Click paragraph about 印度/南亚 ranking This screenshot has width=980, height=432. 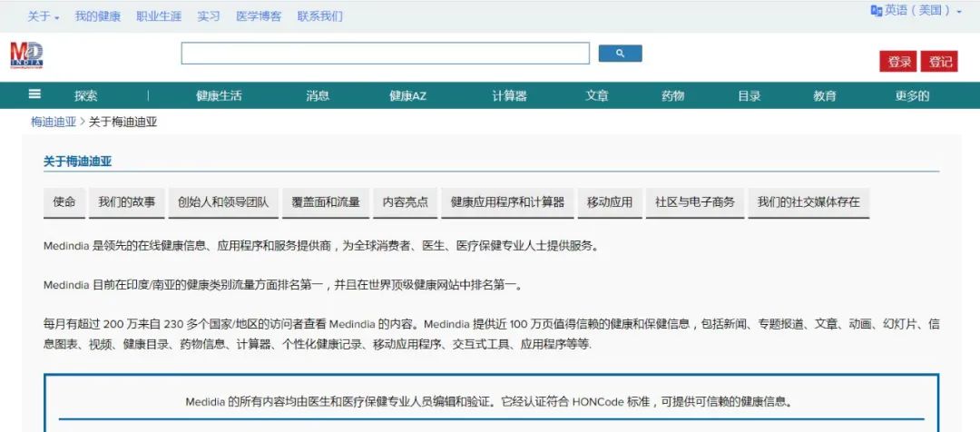coord(282,285)
